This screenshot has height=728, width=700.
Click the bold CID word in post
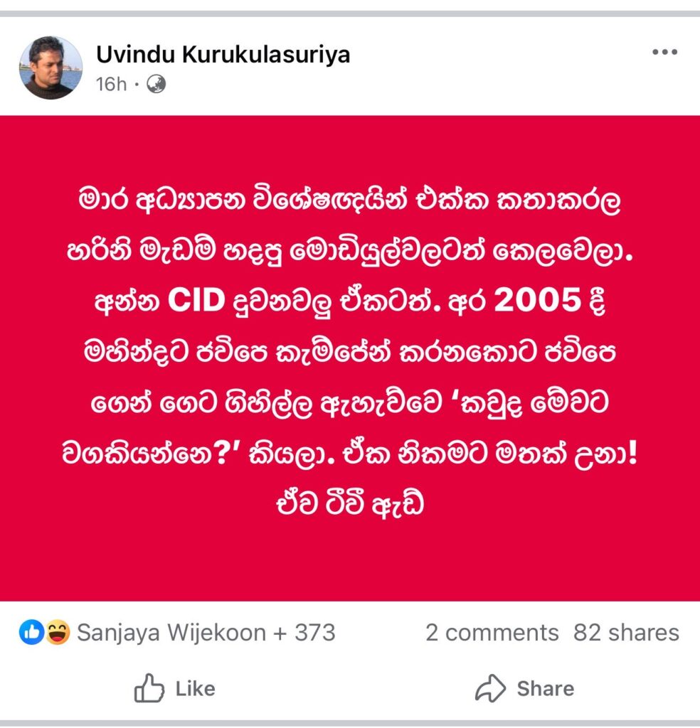[196, 300]
